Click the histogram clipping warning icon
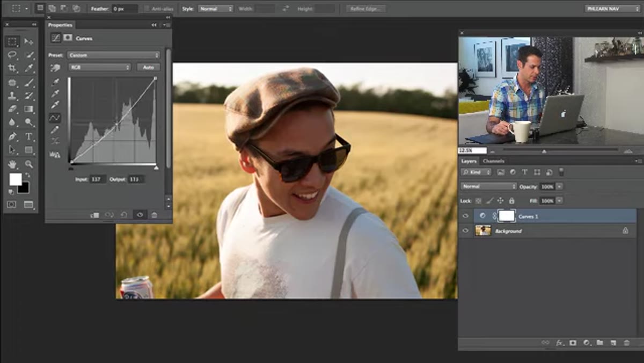The width and height of the screenshot is (644, 363). (55, 154)
